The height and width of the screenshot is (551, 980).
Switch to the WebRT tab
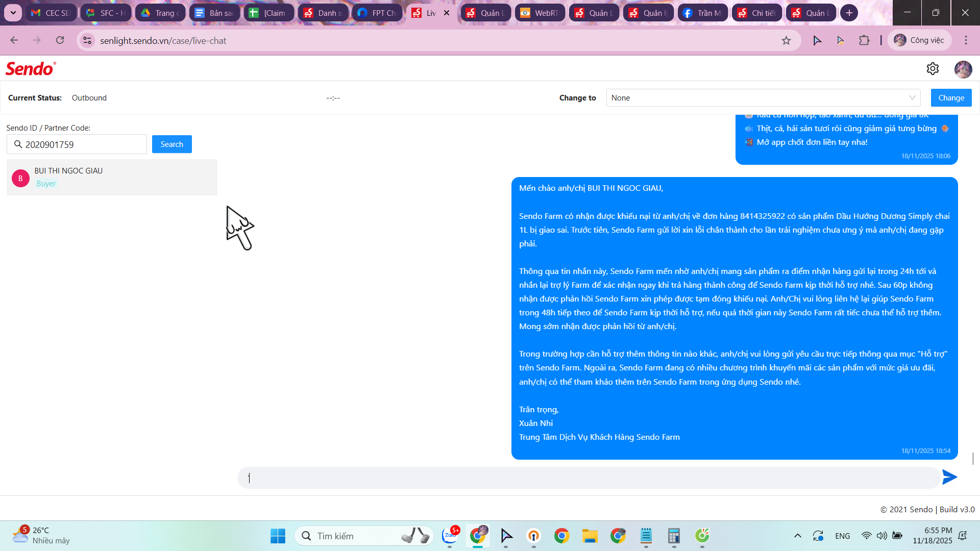tap(540, 13)
